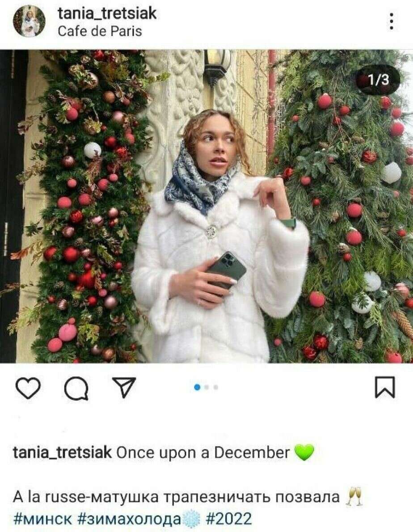Image resolution: width=413 pixels, height=532 pixels.
Task: Open the #минск hashtag
Action: pos(43,519)
